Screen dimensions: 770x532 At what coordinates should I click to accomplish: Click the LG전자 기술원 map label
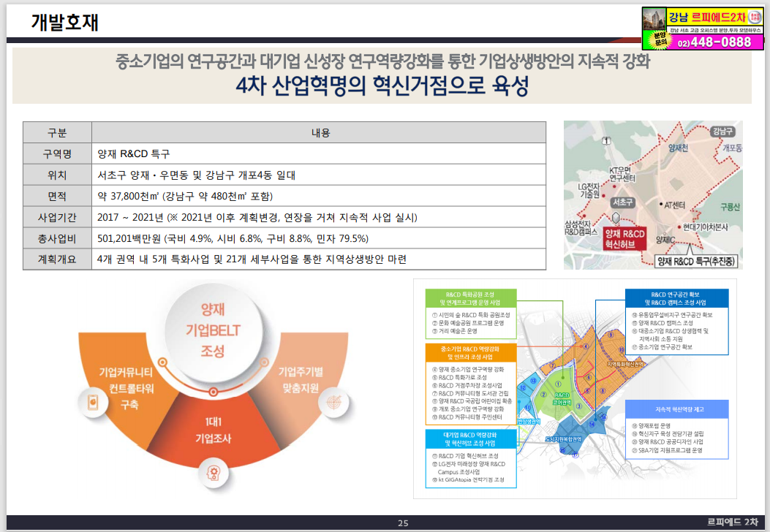tap(589, 191)
